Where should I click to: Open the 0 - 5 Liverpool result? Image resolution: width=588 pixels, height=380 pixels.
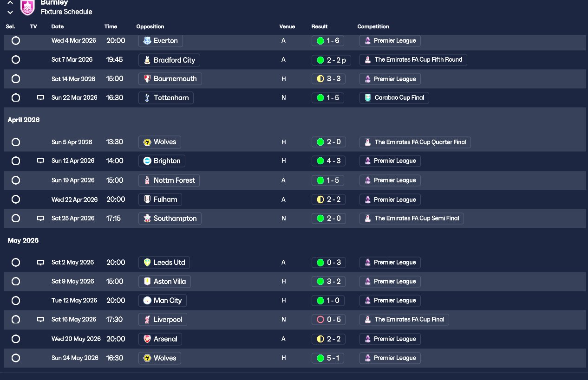pyautogui.click(x=328, y=320)
